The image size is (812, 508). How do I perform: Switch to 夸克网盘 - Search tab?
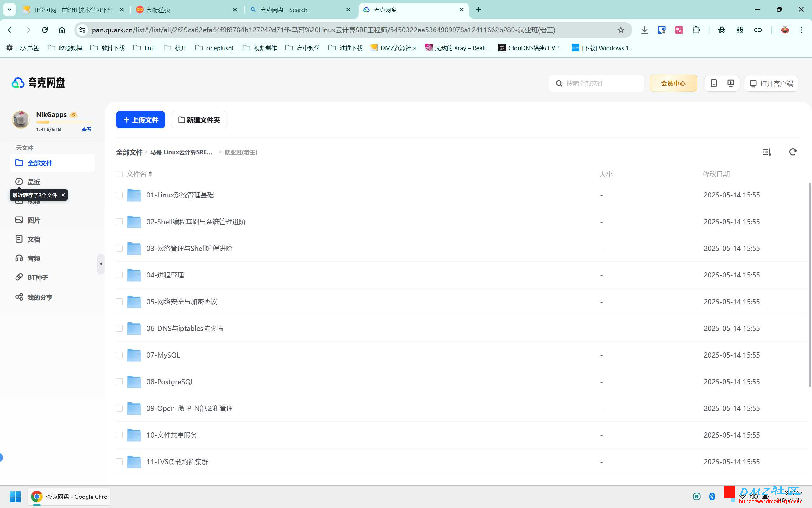[x=300, y=10]
